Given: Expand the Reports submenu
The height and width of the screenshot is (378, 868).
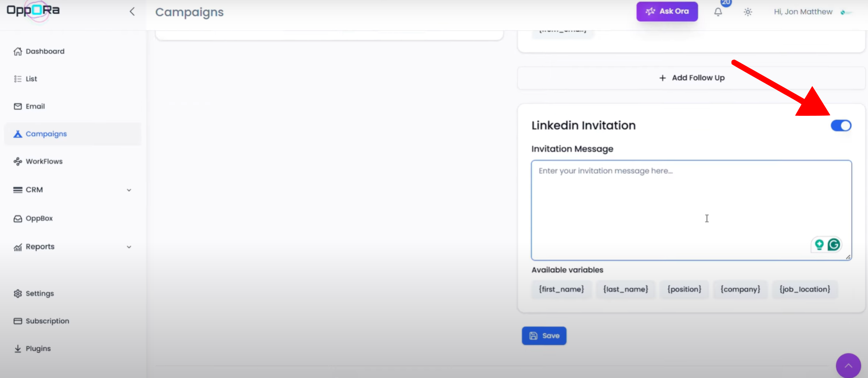Looking at the screenshot, I should [129, 247].
